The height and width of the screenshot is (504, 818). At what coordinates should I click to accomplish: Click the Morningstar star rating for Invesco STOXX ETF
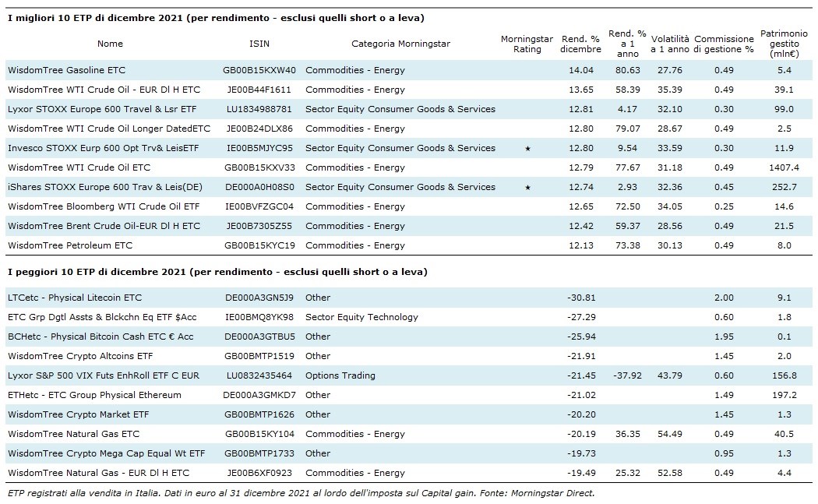coord(527,148)
